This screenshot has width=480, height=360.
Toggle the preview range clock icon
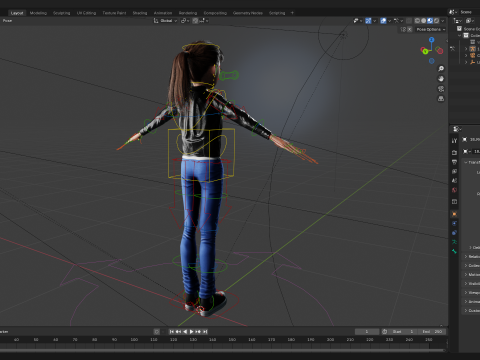(384, 332)
